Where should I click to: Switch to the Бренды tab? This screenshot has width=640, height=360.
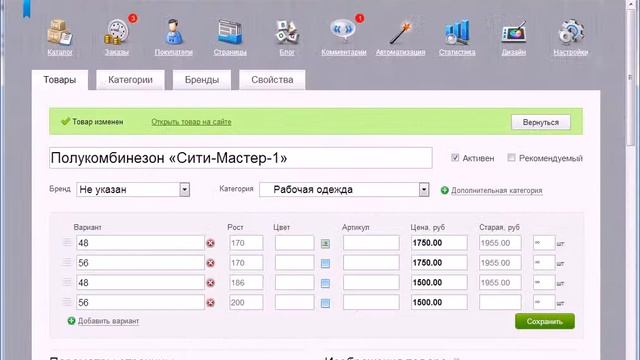[x=202, y=80]
